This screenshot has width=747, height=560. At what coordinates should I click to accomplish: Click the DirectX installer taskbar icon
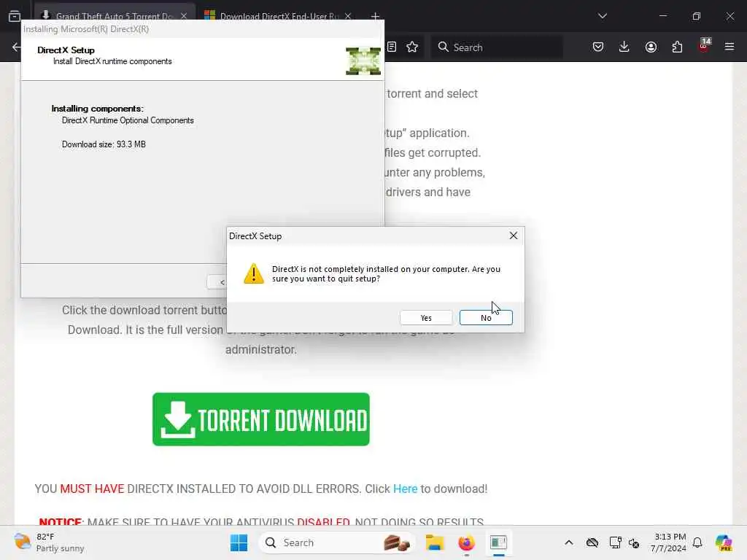pos(498,542)
